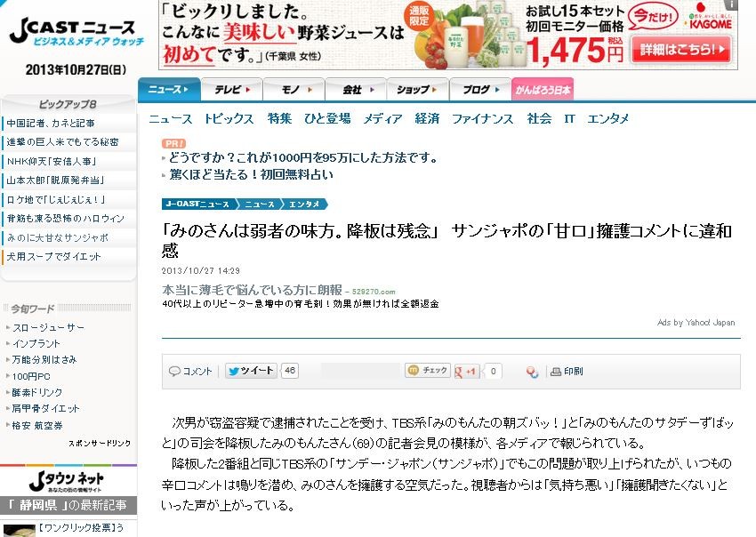Click the tweet count 46 bubble

(290, 370)
